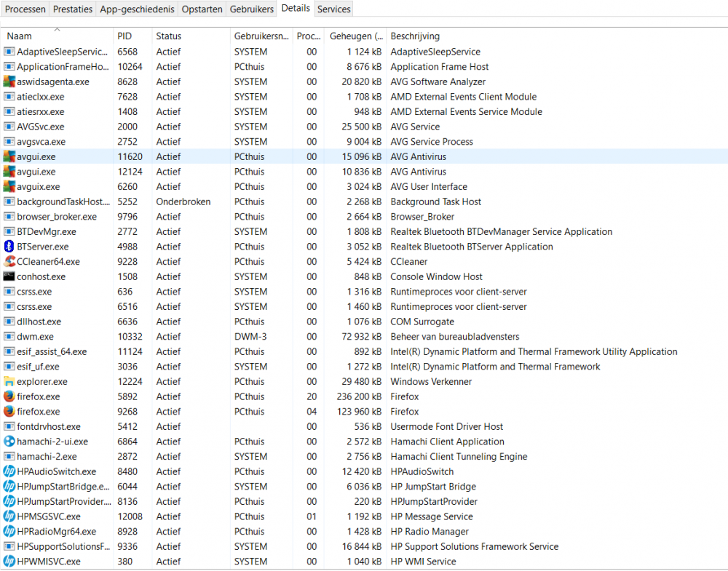Screen dimensions: 728x571
Task: Sort processes by the PID column header
Action: click(x=125, y=36)
